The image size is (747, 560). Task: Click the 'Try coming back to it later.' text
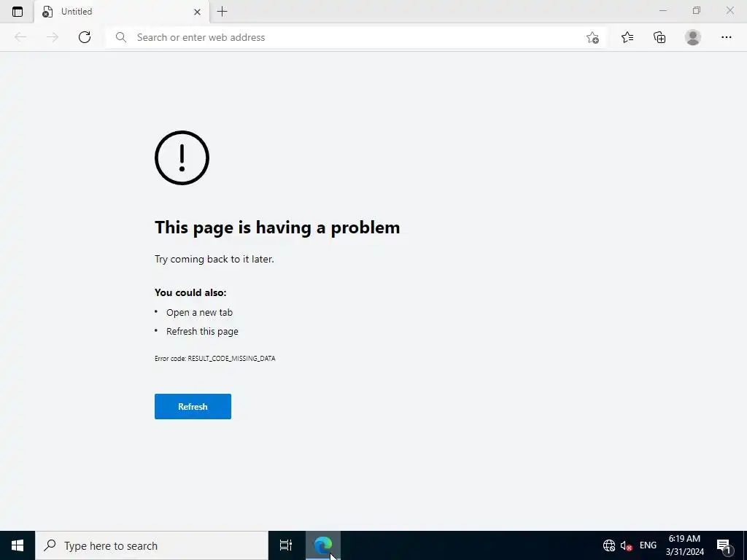coord(214,259)
